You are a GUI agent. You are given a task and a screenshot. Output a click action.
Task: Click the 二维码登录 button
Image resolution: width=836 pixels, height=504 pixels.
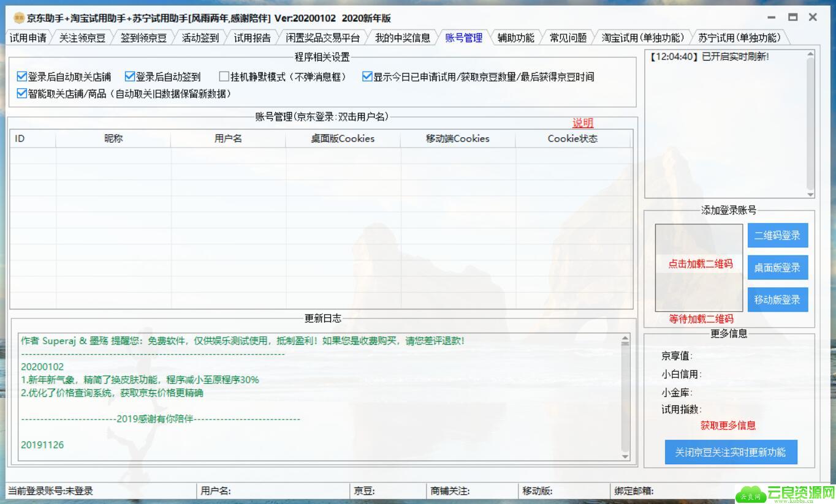click(x=778, y=235)
